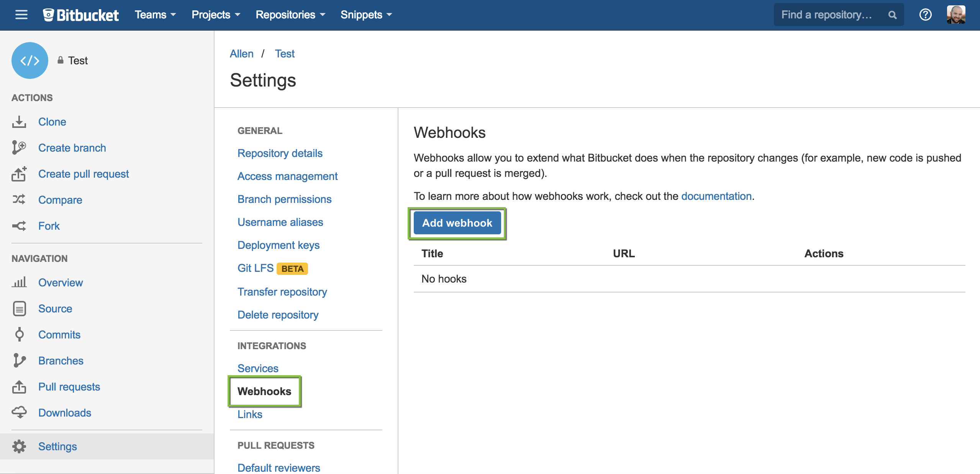Viewport: 980px width, 474px height.
Task: Go to Source in navigation
Action: click(55, 309)
